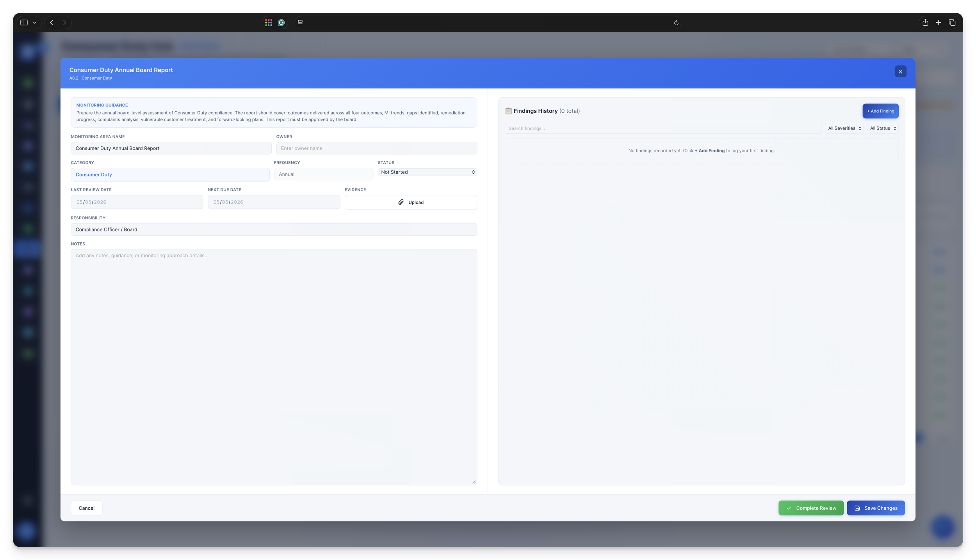
Task: Click Complete Review
Action: pos(810,508)
